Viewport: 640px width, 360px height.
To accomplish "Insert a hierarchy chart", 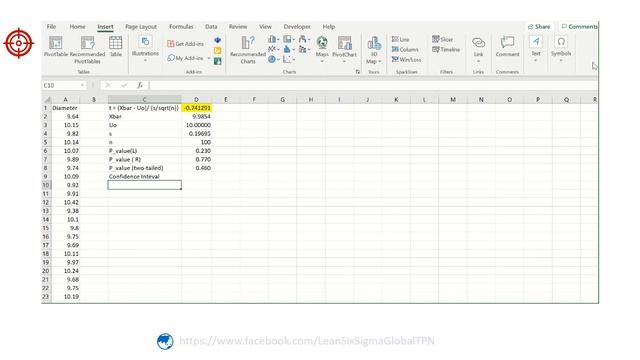I will click(x=289, y=39).
